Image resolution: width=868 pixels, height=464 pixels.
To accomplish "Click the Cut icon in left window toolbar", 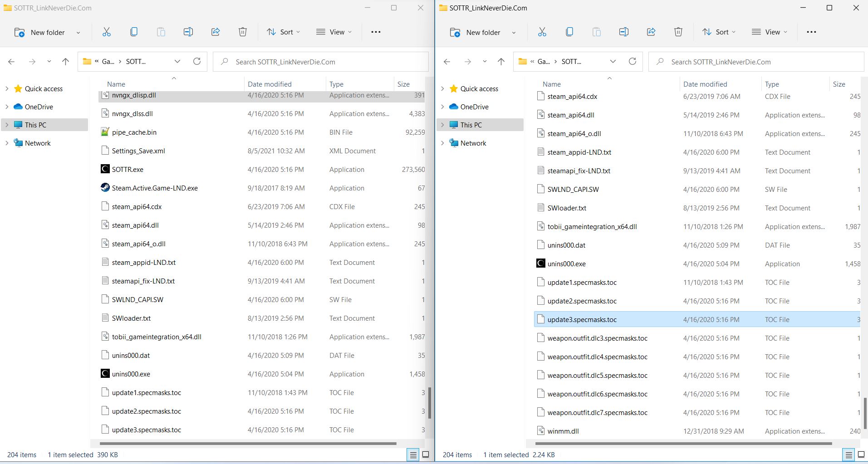I will (107, 32).
